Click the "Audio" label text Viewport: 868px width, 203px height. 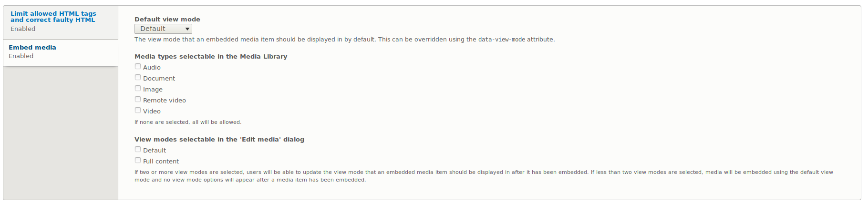(x=152, y=68)
